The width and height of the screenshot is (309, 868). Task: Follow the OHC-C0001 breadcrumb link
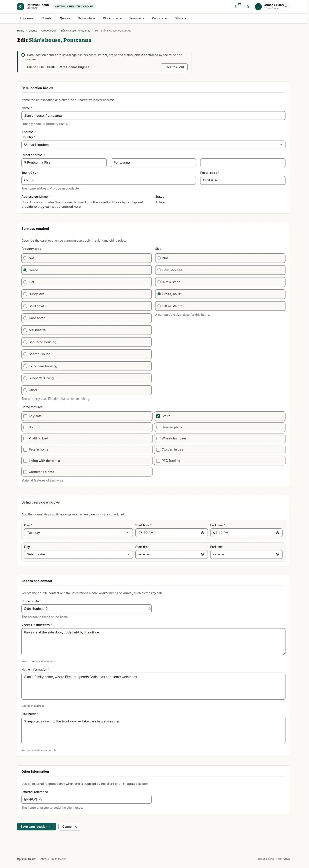click(48, 31)
